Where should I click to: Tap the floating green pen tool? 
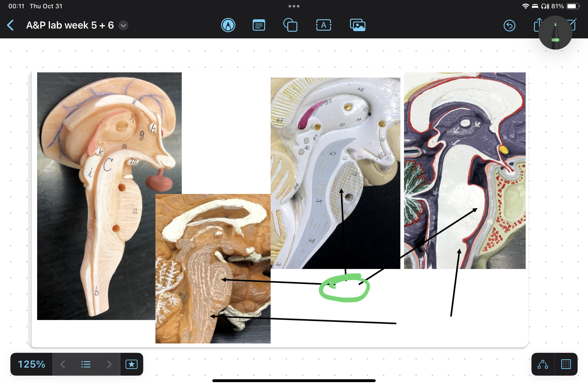point(555,33)
